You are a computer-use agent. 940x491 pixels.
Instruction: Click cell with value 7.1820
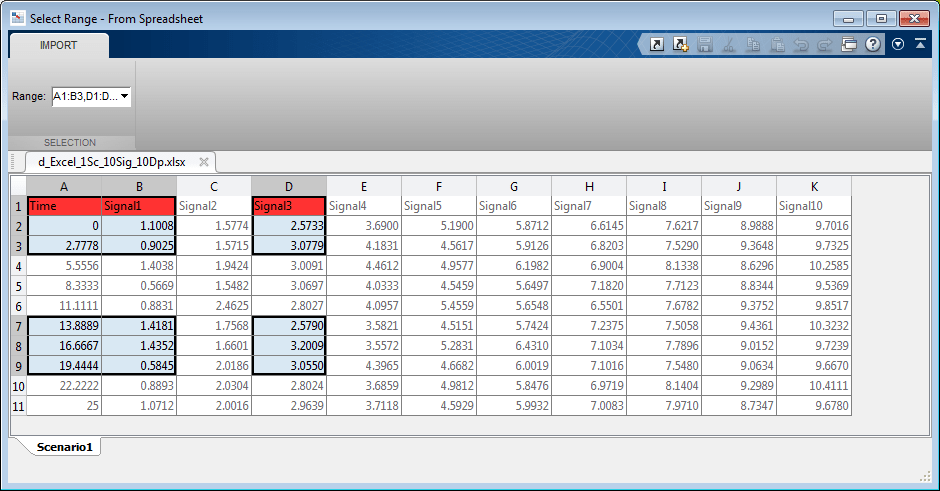[589, 286]
